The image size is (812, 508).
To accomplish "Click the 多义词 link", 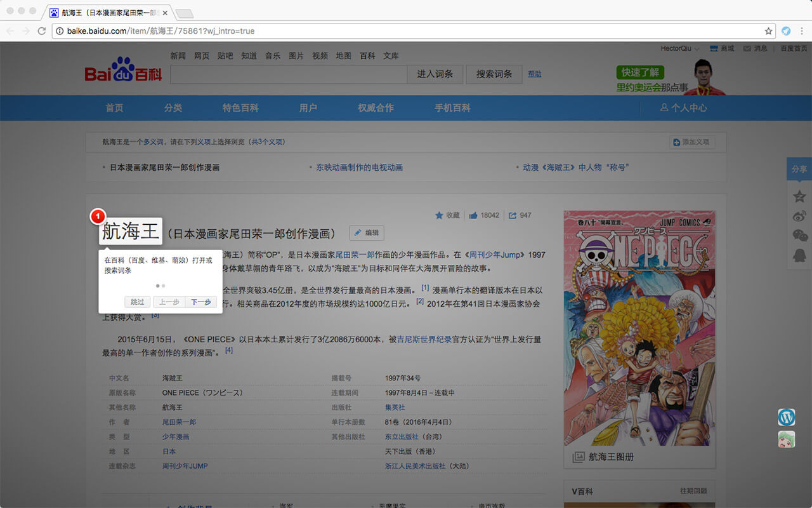I will click(153, 142).
